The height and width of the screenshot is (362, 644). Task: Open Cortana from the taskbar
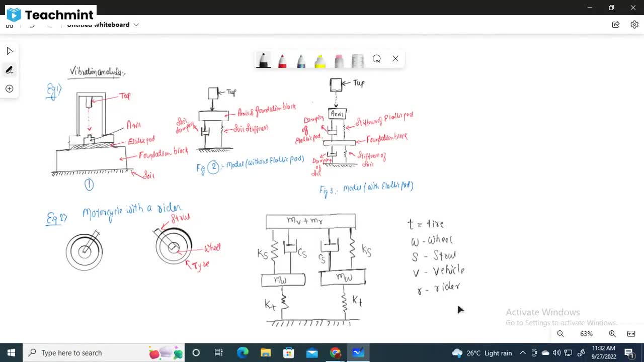point(196,353)
